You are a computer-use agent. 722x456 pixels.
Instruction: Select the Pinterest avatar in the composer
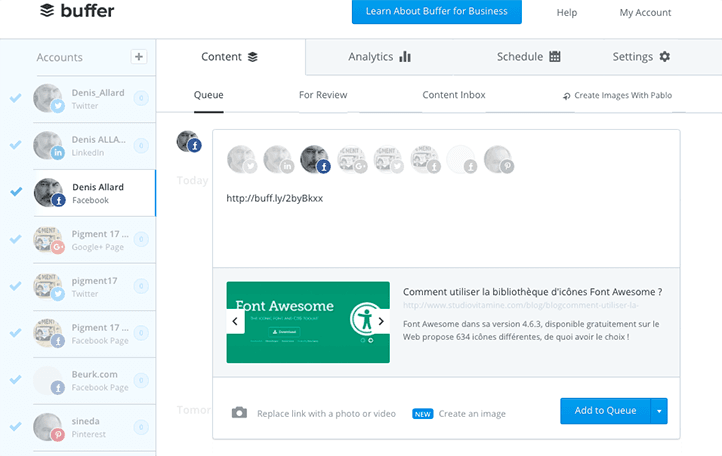[498, 160]
